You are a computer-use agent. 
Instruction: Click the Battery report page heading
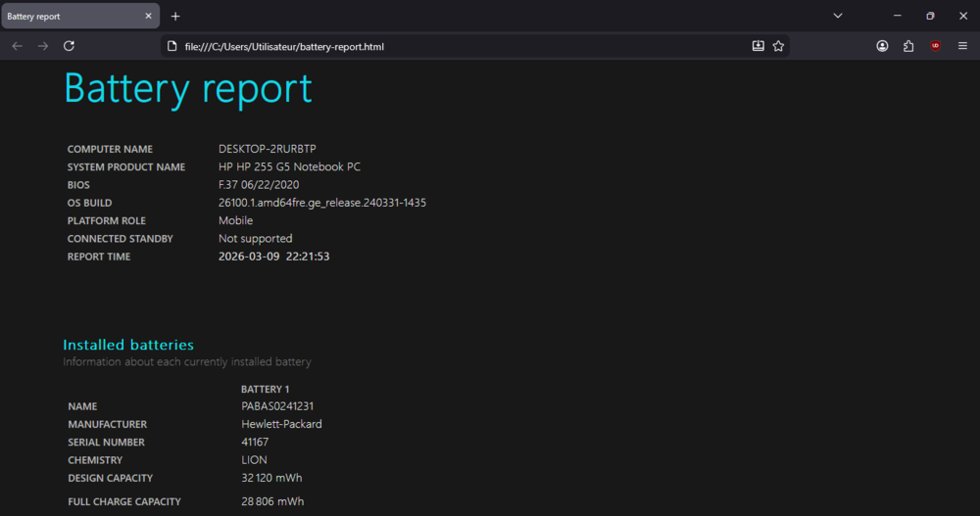point(188,88)
